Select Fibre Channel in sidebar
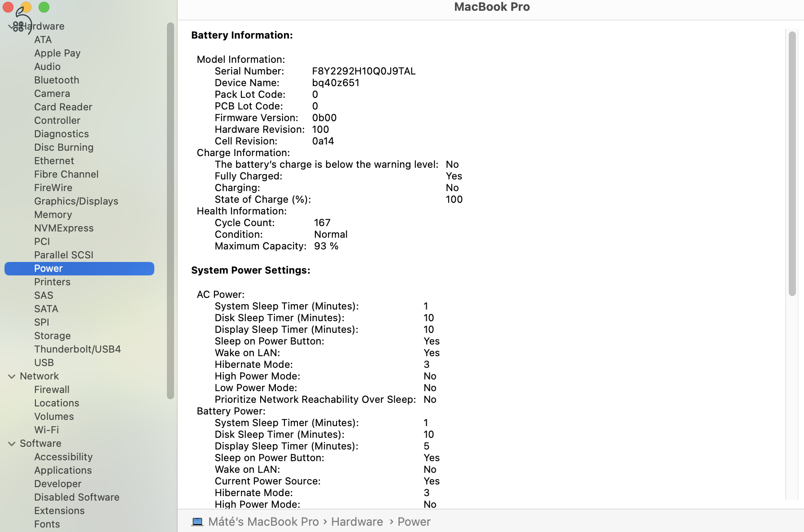Screen dimensions: 804x532 coord(66,174)
